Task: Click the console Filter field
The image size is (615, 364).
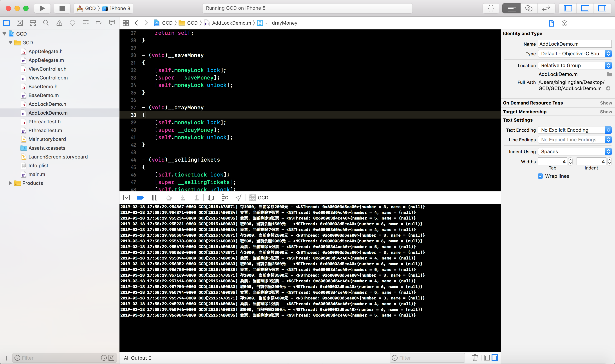Action: coord(427,358)
